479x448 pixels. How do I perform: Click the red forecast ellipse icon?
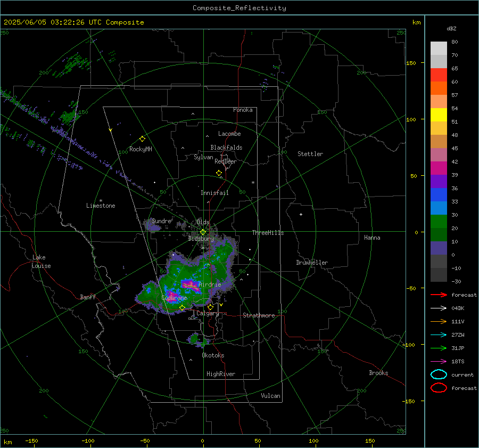pyautogui.click(x=439, y=388)
